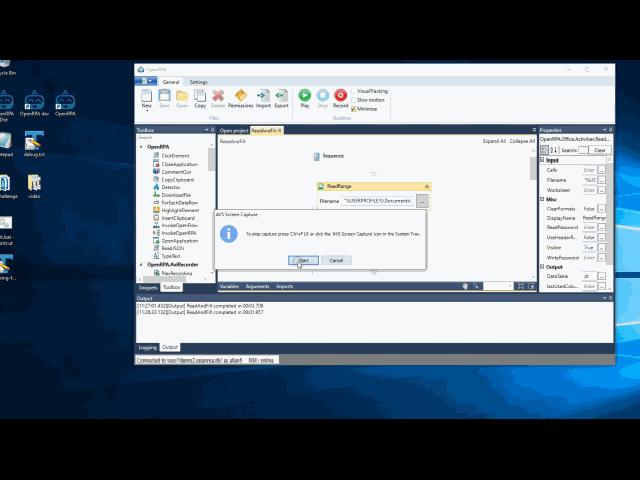640x480 pixels.
Task: Select TypeText activity in Toolbox
Action: [x=171, y=256]
